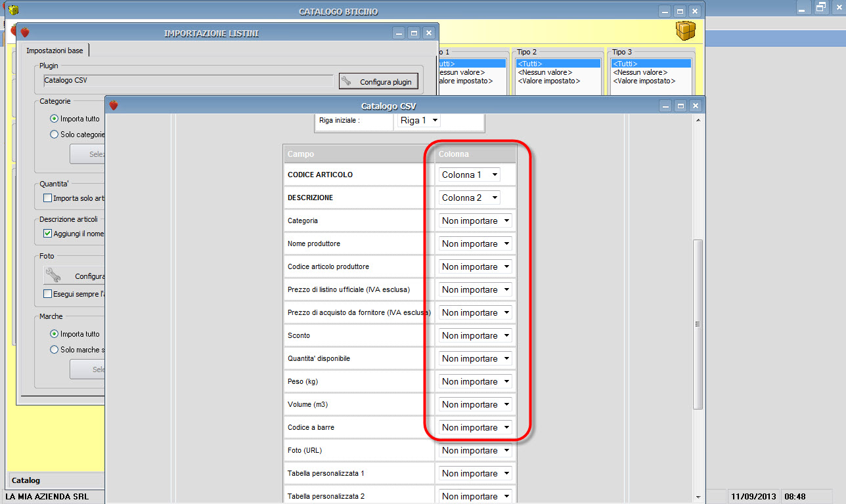Switch to the Impostazioni base tab
The width and height of the screenshot is (846, 504).
point(55,51)
